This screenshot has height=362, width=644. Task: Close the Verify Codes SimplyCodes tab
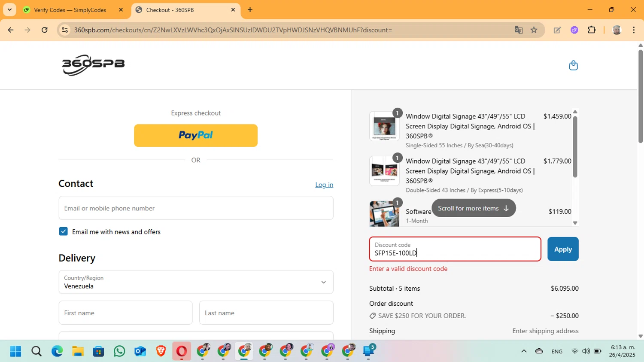coord(121,10)
